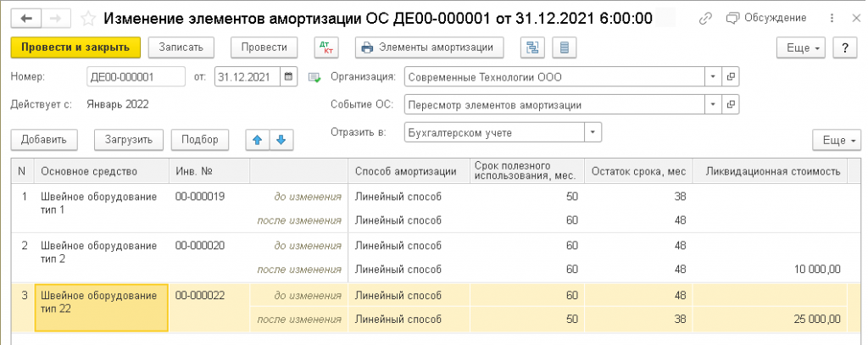
Task: Click the document structure icon button
Action: 534,47
